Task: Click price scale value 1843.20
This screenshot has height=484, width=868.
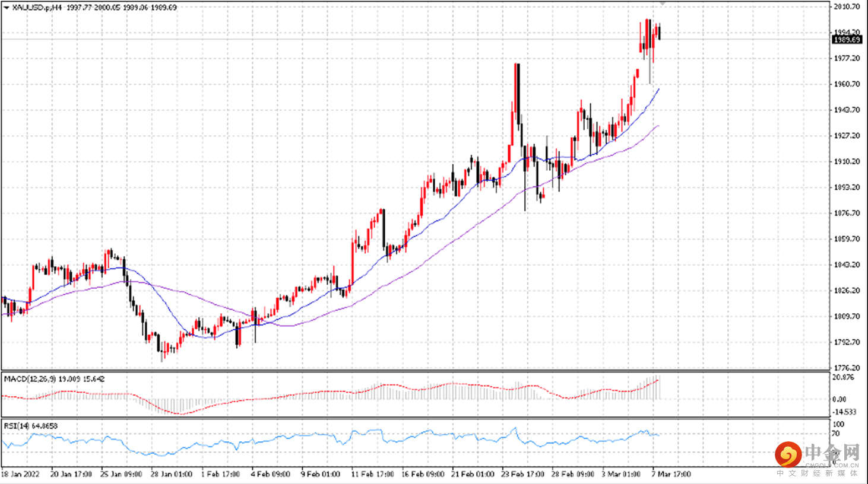Action: (847, 265)
